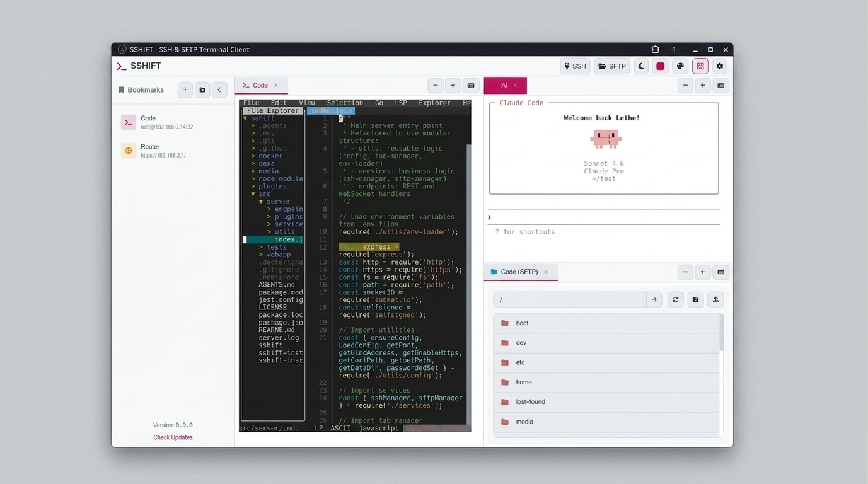868x484 pixels.
Task: Open the File menu in terminal editor
Action: coord(251,102)
